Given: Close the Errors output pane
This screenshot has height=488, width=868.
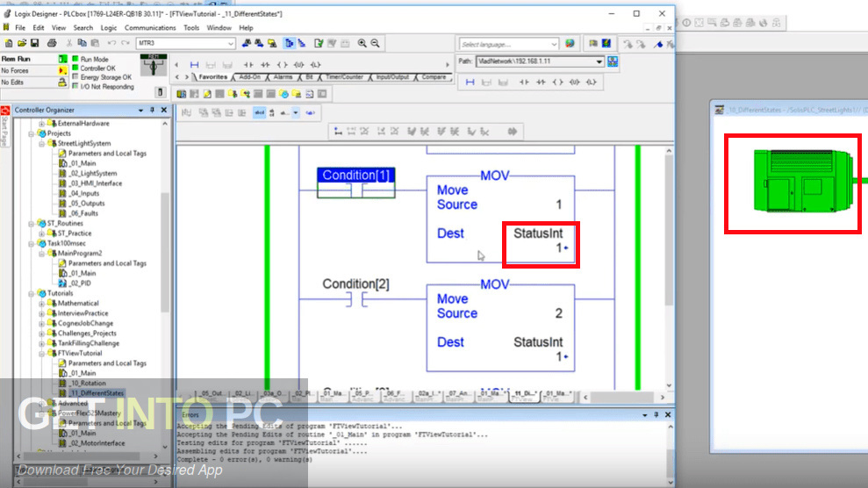Looking at the screenshot, I should tap(668, 414).
